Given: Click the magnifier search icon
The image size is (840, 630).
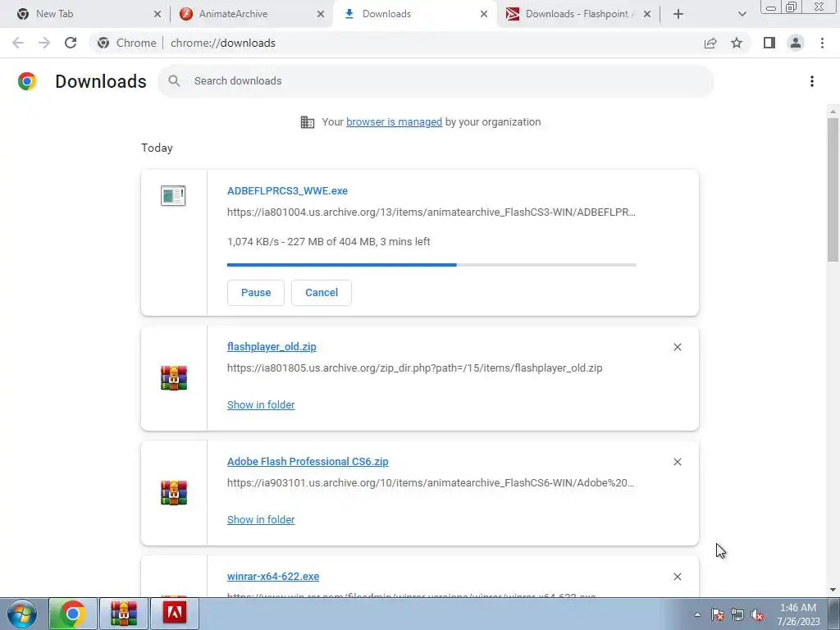Looking at the screenshot, I should point(174,81).
